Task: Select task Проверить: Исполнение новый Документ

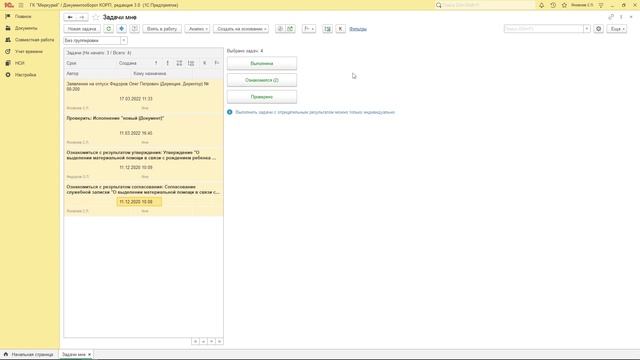Action: coord(143,130)
